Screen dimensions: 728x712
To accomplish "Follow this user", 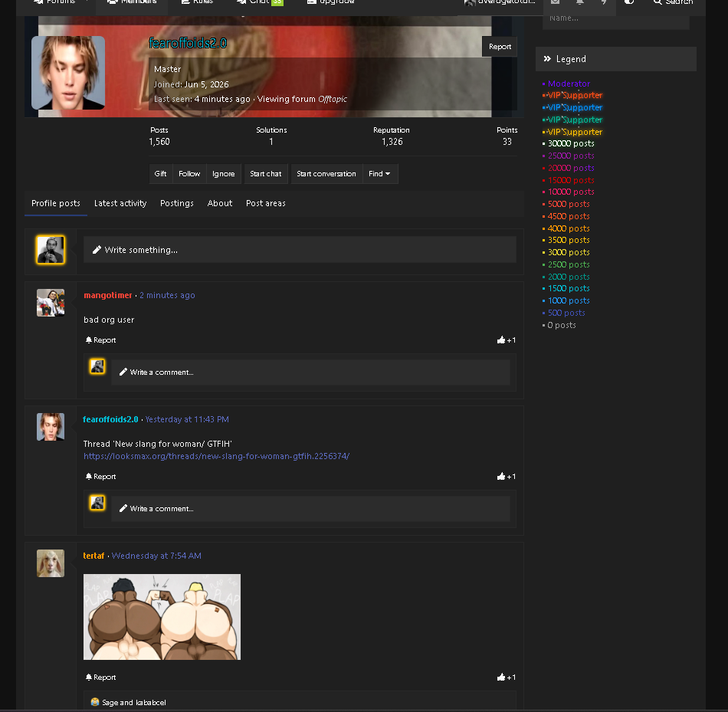I will [189, 174].
